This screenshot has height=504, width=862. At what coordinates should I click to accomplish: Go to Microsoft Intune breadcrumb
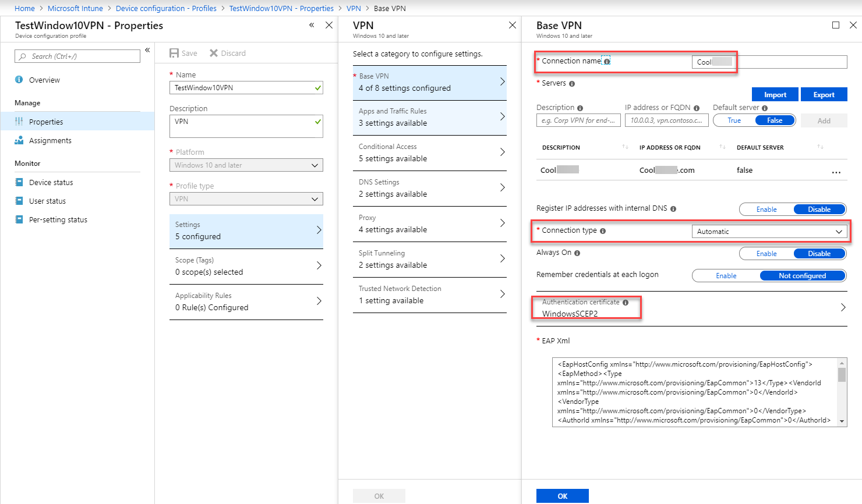click(75, 9)
